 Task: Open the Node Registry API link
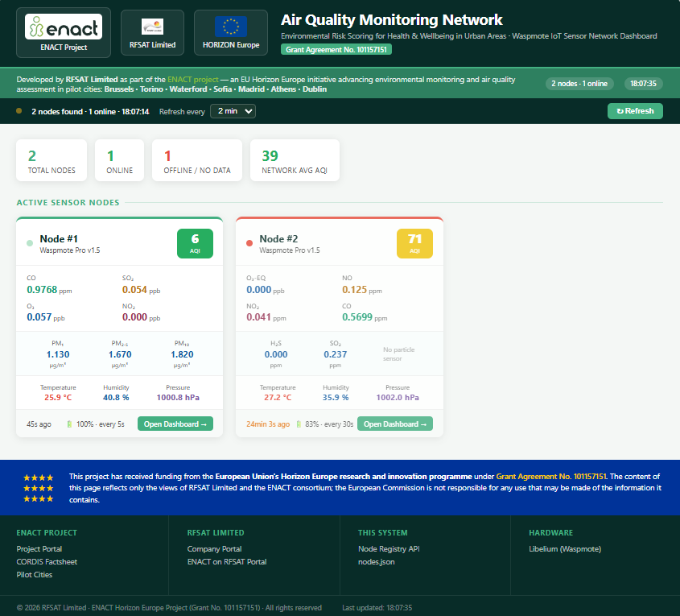[x=389, y=548]
